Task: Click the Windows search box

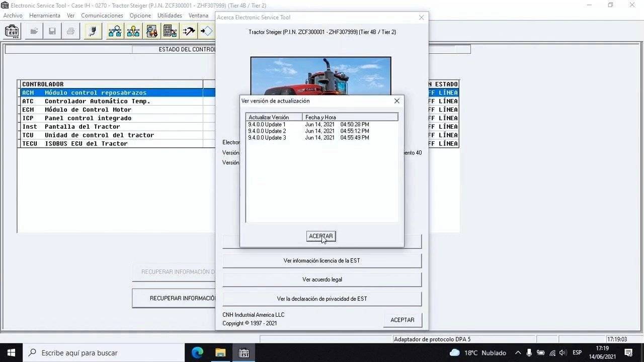Action: tap(104, 352)
